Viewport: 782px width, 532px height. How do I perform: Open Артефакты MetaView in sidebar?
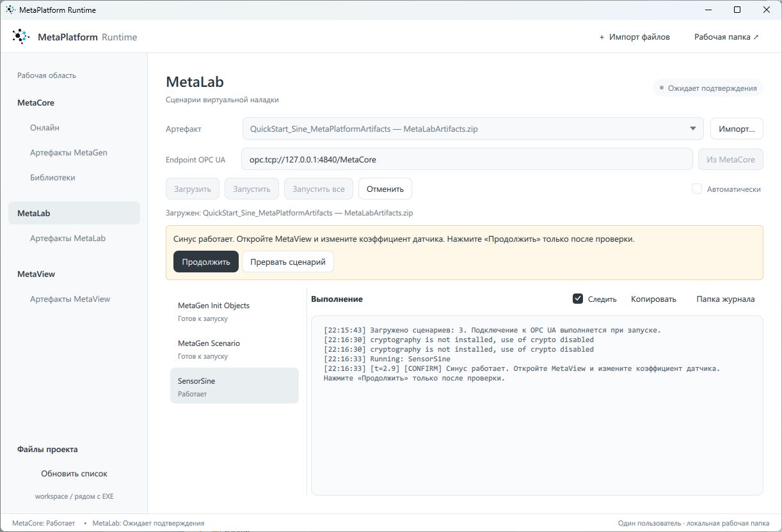coord(70,299)
